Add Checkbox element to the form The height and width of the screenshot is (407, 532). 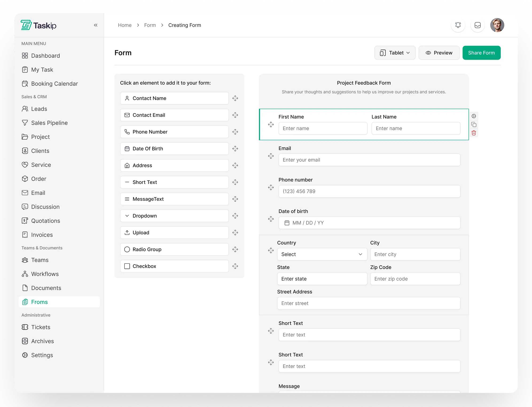pyautogui.click(x=174, y=266)
